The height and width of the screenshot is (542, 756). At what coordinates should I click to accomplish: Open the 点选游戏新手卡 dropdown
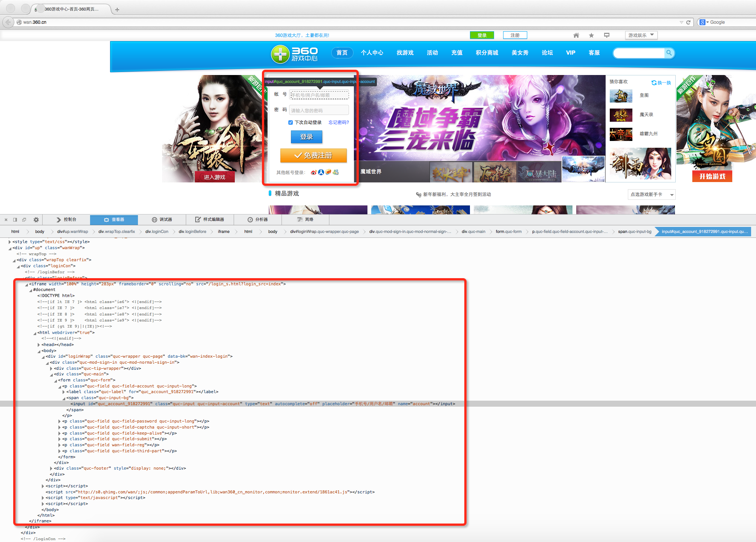point(651,194)
